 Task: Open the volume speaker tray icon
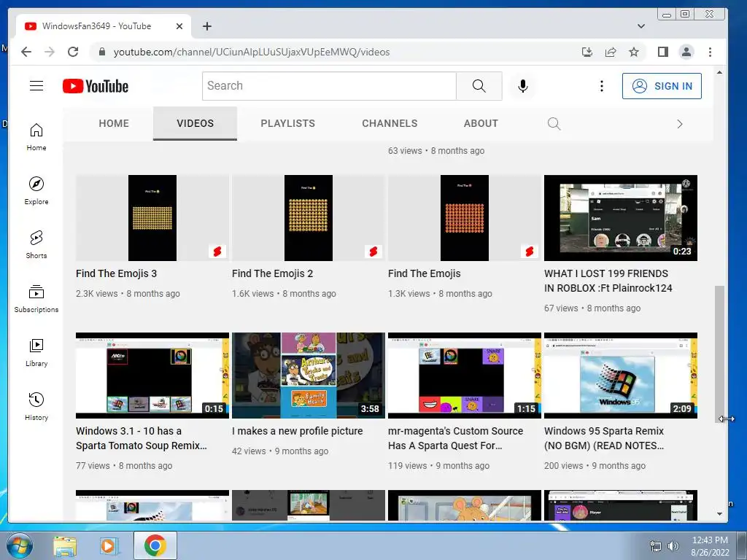tap(673, 546)
